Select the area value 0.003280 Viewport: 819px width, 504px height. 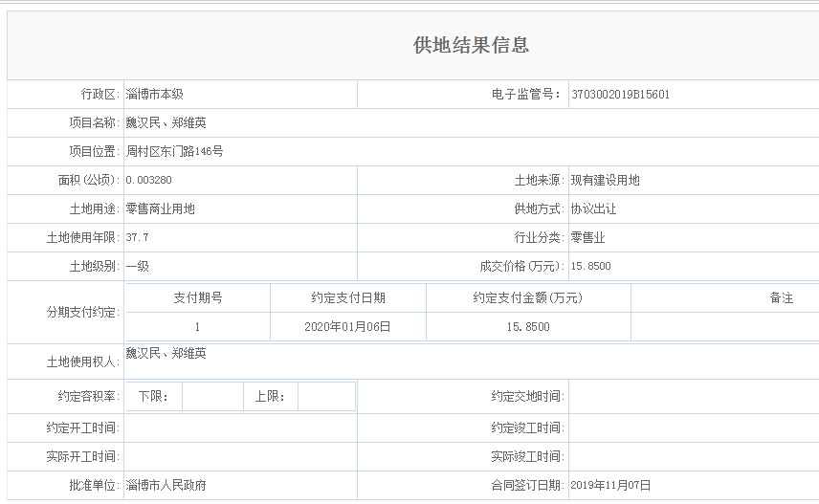click(x=149, y=180)
